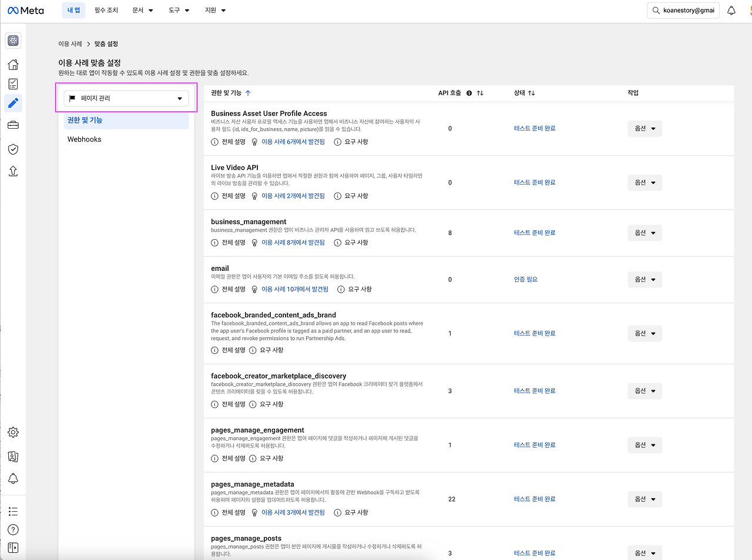752x560 pixels.
Task: Expand 옵션 for pages_manage_posts
Action: [644, 553]
